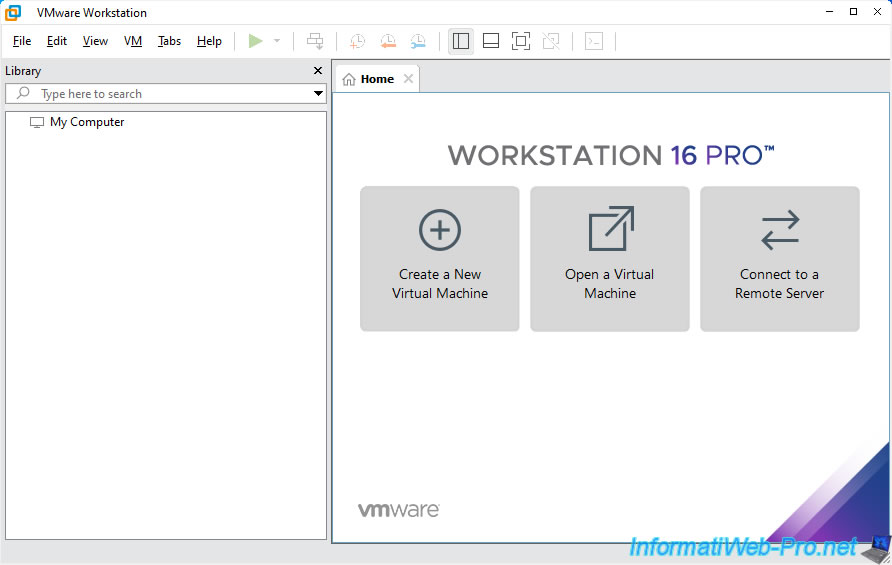This screenshot has height=565, width=892.
Task: Click Revert to snapshot icon
Action: coord(388,41)
